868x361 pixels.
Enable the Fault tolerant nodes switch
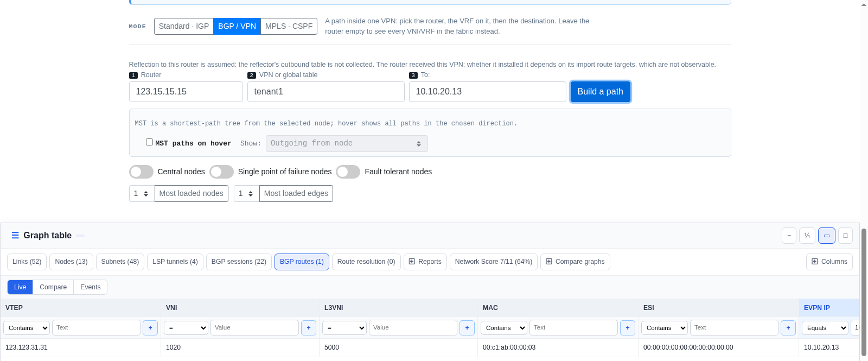click(x=348, y=172)
